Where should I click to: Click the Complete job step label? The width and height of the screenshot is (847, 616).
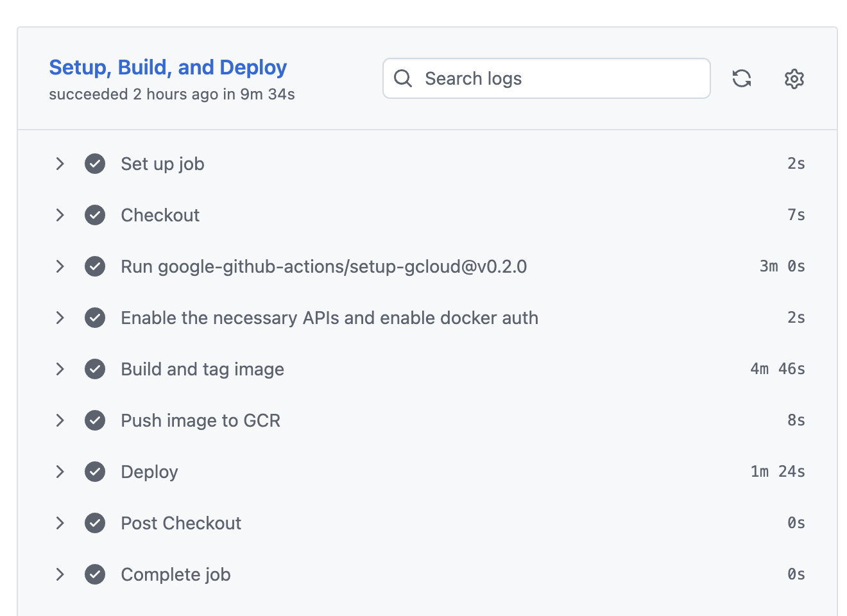(175, 574)
